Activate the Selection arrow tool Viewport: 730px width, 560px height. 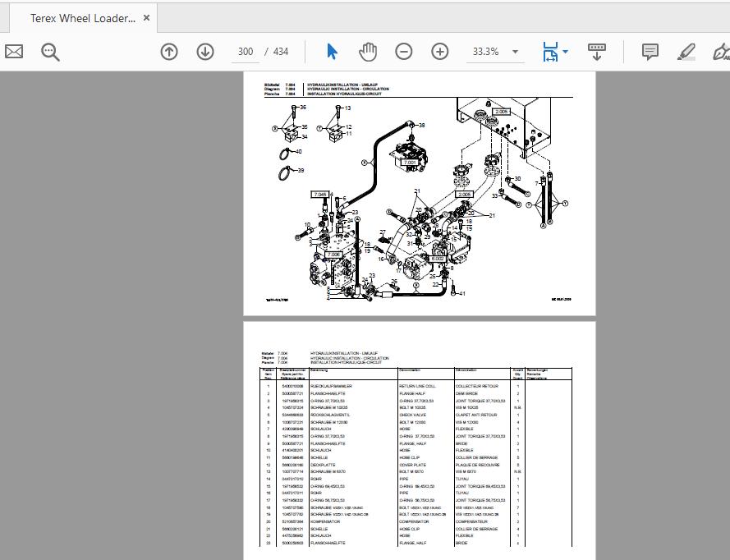(332, 51)
